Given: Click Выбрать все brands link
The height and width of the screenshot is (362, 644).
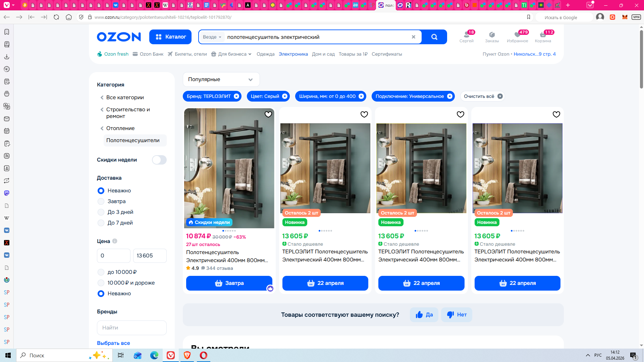Looking at the screenshot, I should 113,343.
